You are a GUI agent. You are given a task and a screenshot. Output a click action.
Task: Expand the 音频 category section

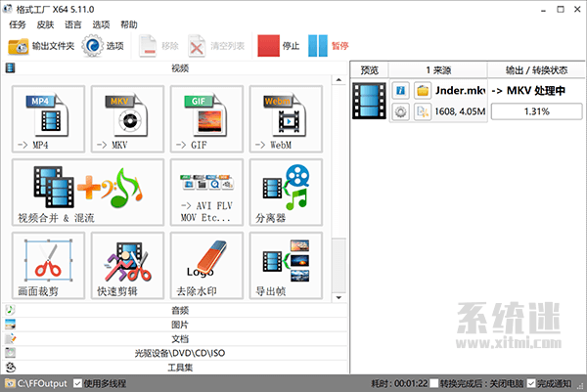click(179, 311)
